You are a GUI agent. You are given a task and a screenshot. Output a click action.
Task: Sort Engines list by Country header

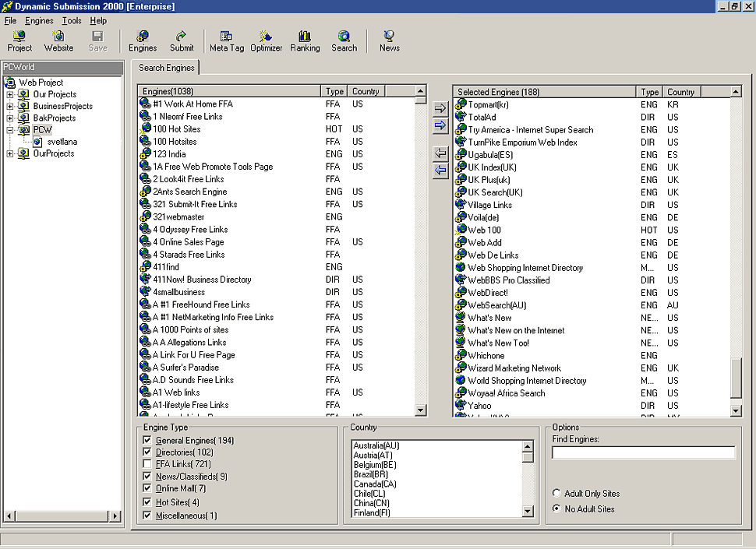[366, 91]
